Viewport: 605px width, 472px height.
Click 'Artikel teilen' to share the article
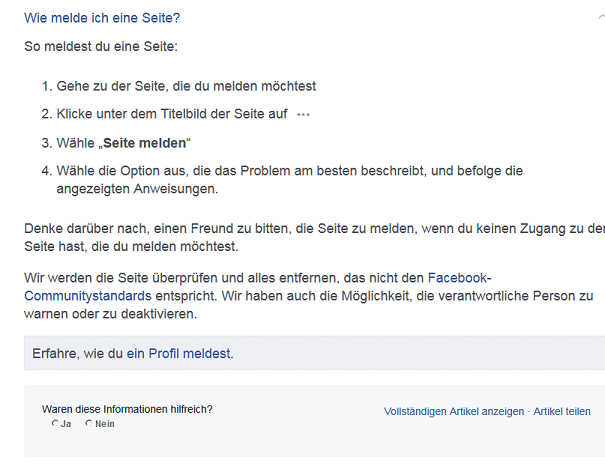click(x=562, y=411)
